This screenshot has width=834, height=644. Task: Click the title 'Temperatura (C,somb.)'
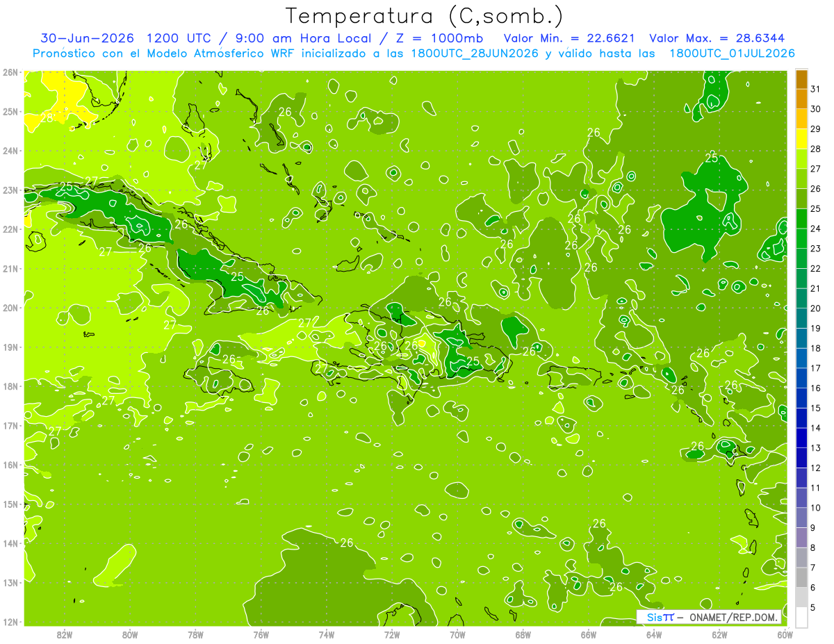tap(425, 16)
